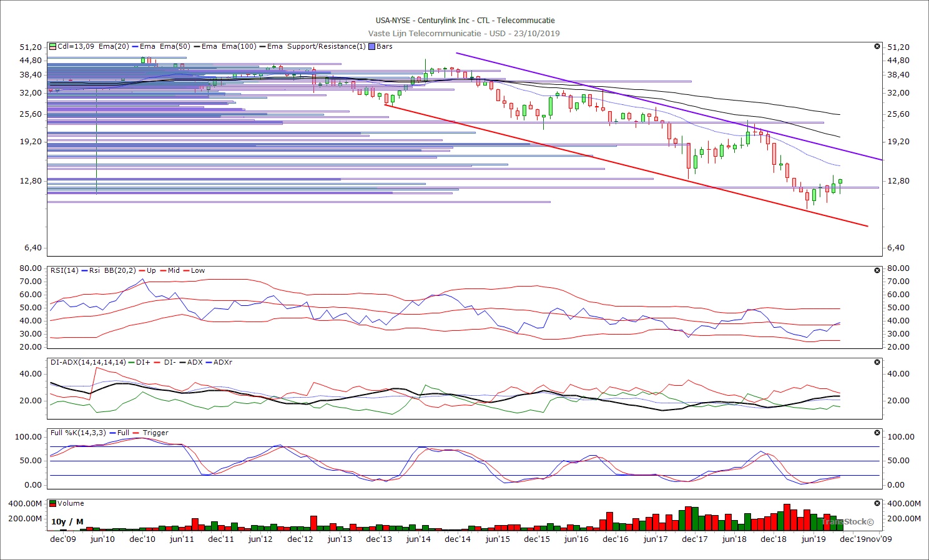This screenshot has height=560, width=929.
Task: Click the Volume panel label
Action: 71,504
